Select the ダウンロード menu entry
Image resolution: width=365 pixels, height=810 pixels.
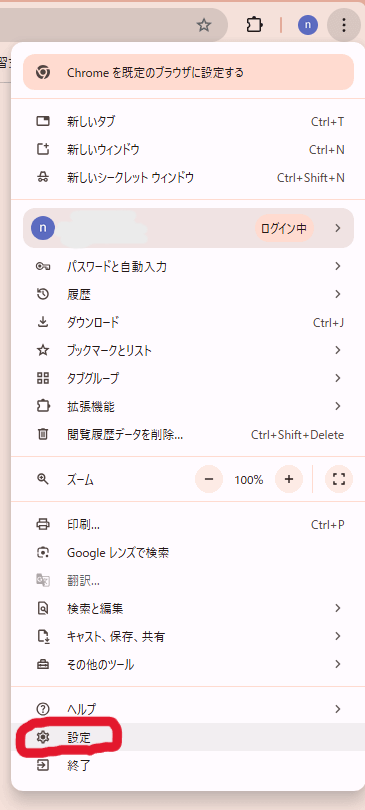(188, 323)
